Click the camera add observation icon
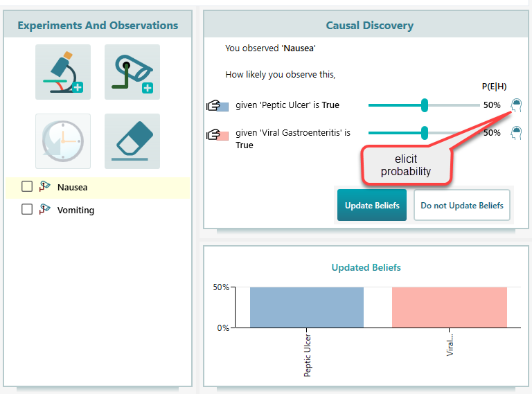 tap(132, 72)
